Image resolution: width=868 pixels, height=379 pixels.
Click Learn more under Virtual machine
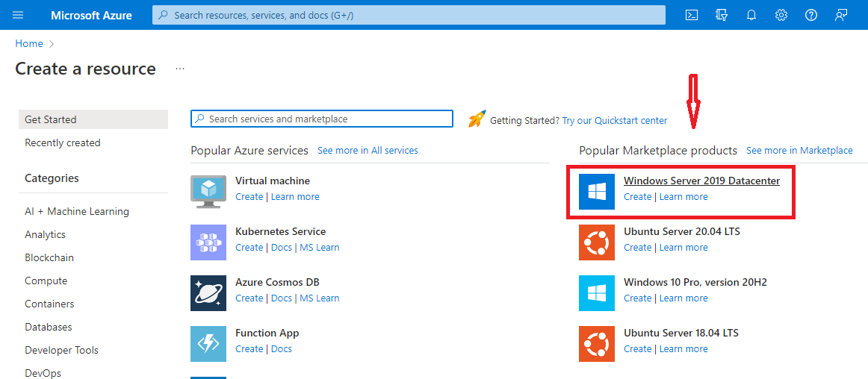(295, 197)
